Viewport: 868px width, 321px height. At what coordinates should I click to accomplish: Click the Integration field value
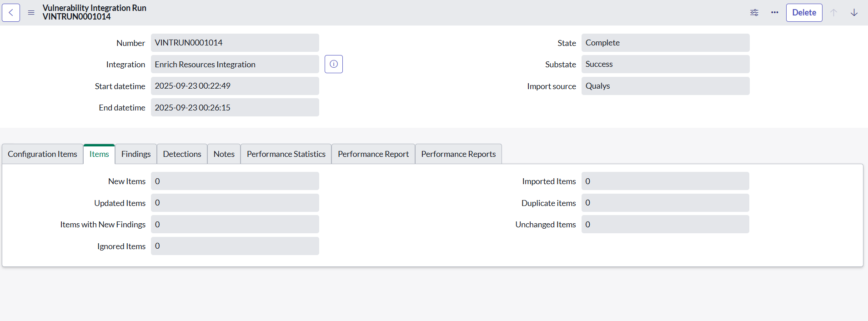(235, 64)
